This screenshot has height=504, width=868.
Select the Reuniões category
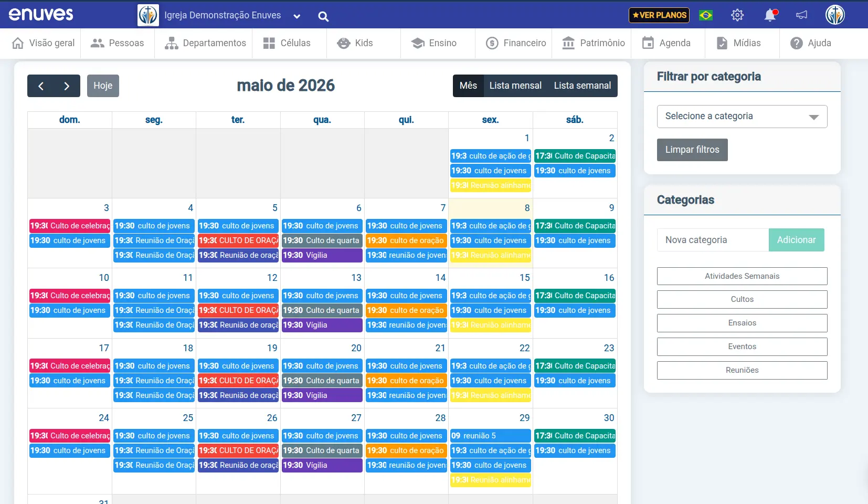tap(742, 370)
